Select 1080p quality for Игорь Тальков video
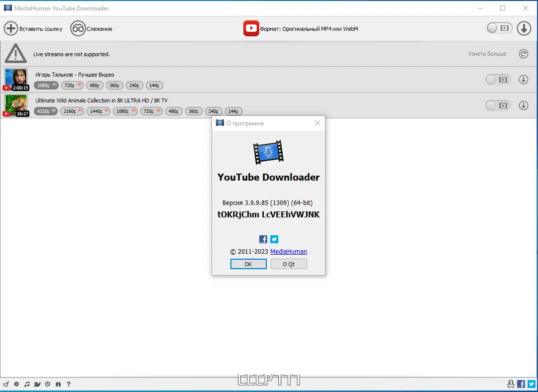Screen dimensions: 538x392 tap(46, 86)
